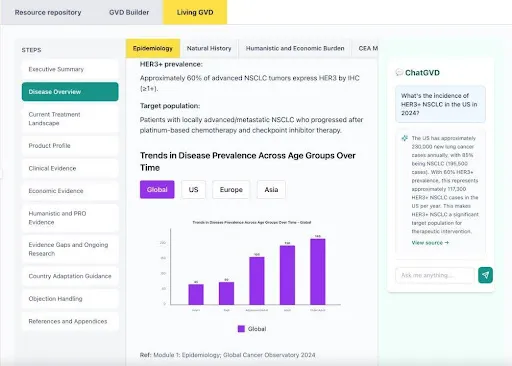Select the Living GVD tab
512x366 pixels.
[x=195, y=12]
